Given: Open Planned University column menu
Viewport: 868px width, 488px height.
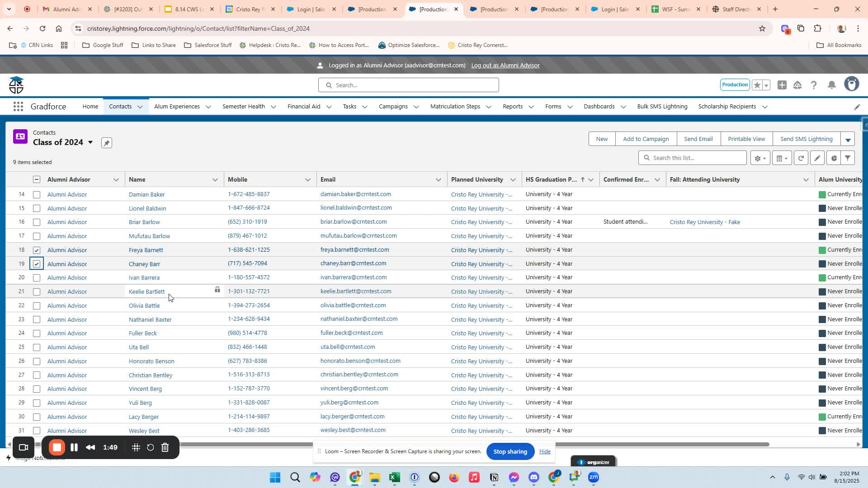Looking at the screenshot, I should tap(513, 180).
